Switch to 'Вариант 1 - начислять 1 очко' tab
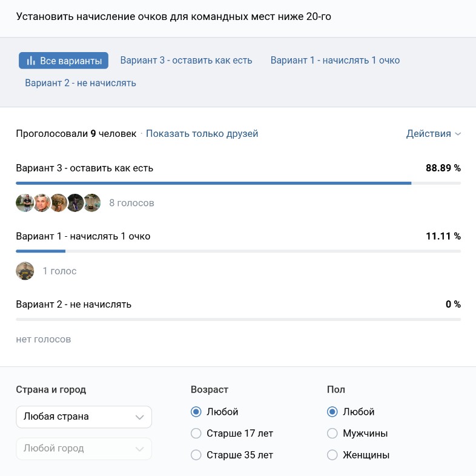This screenshot has width=476, height=476. point(335,61)
